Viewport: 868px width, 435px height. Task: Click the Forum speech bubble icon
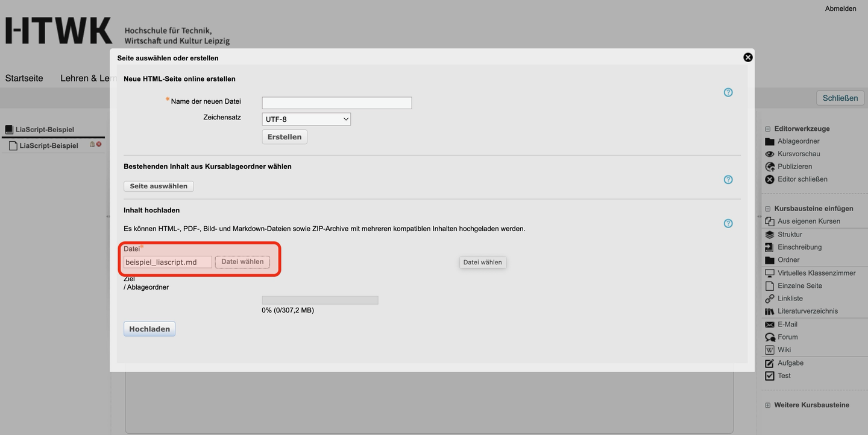769,338
